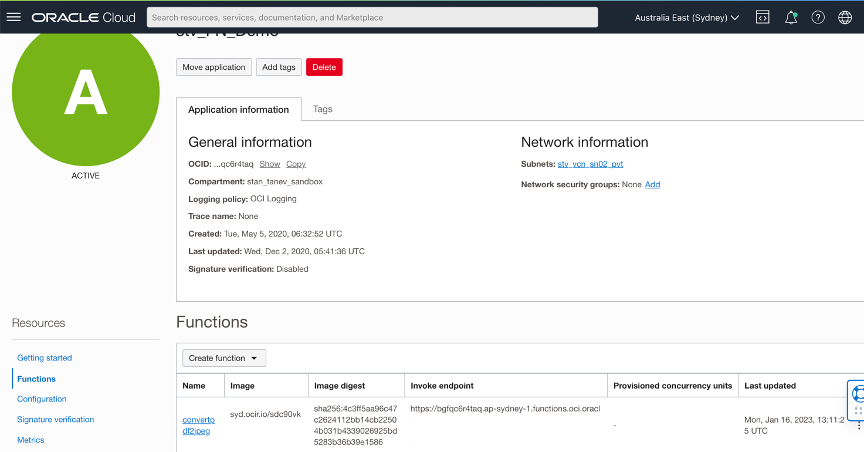This screenshot has width=864, height=452.
Task: Open actions menu for convertodf2jpeg row
Action: pos(857,424)
